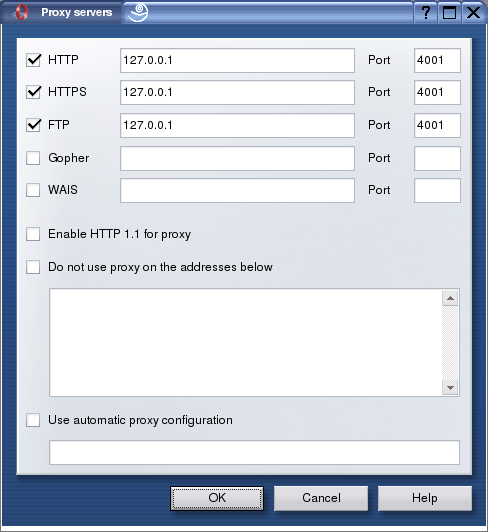This screenshot has height=532, width=488.
Task: Confirm settings with the OK button
Action: click(217, 498)
